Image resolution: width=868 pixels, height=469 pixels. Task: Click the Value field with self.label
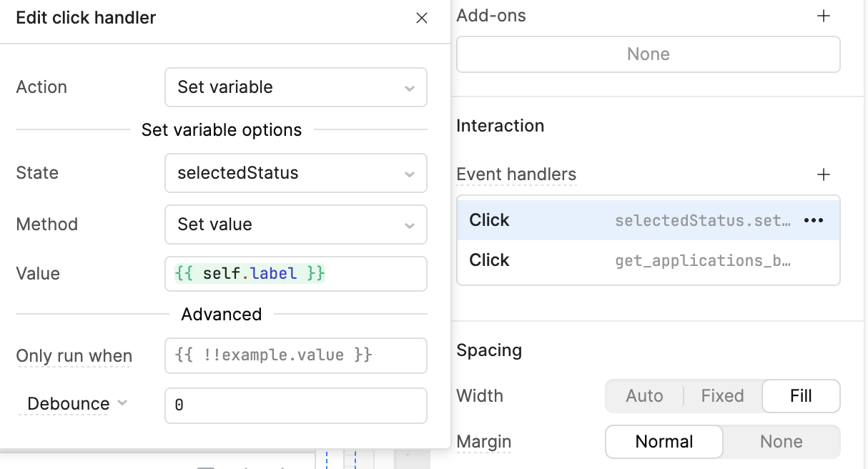(x=295, y=274)
